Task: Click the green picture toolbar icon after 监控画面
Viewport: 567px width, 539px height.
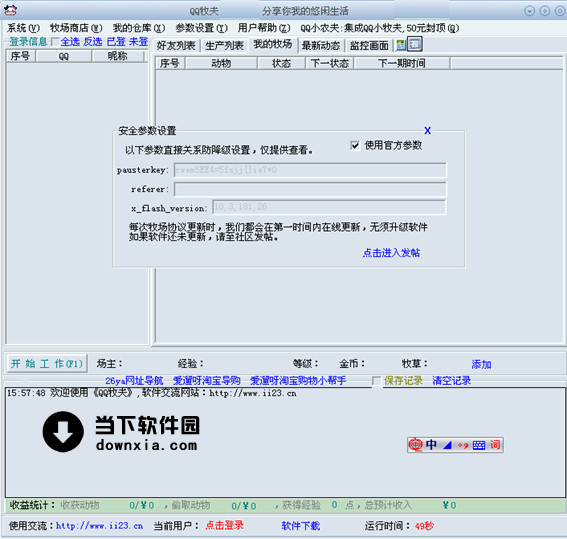Action: tap(401, 45)
